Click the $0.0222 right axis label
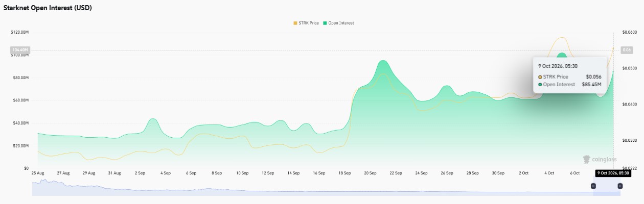The width and height of the screenshot is (644, 204). click(x=630, y=168)
